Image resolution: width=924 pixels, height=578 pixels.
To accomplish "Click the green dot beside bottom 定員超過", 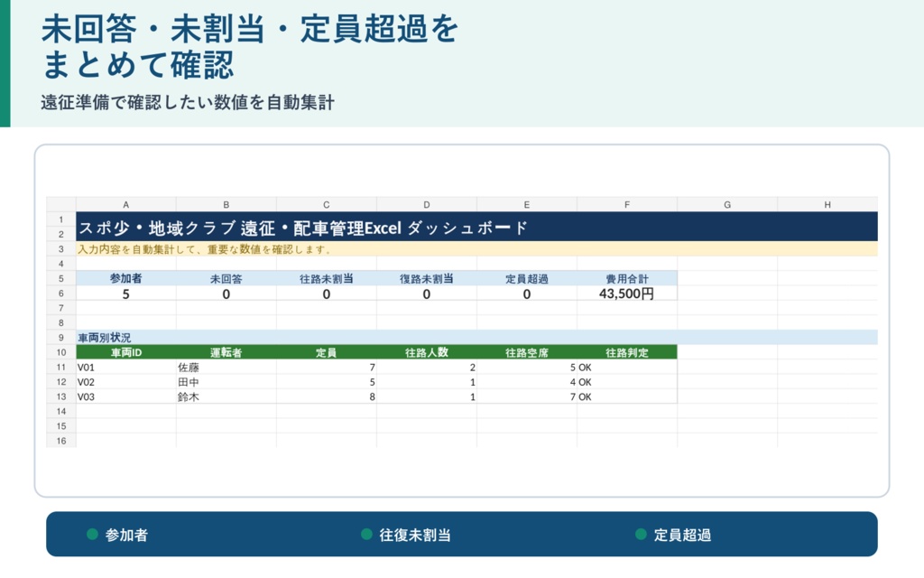I will pos(642,535).
